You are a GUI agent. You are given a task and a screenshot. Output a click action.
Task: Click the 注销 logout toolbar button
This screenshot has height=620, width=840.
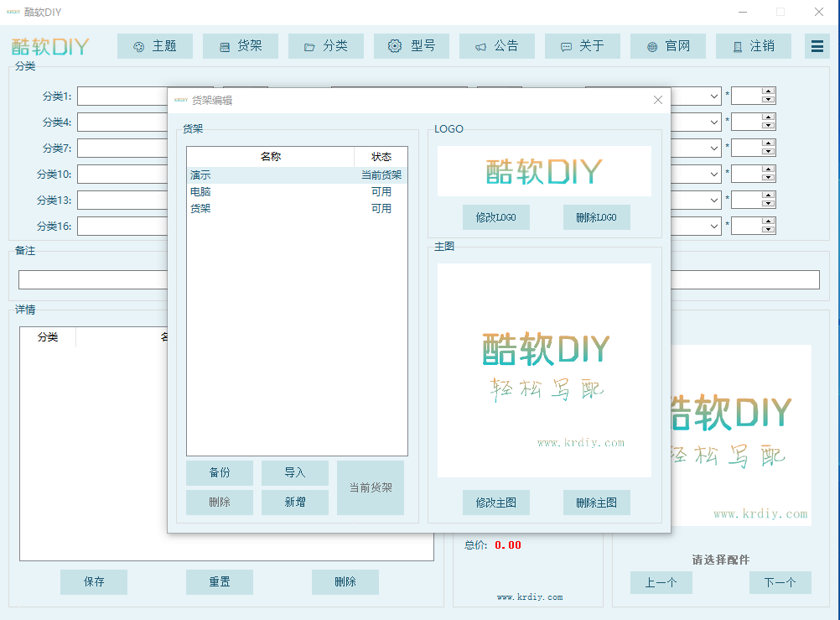754,46
